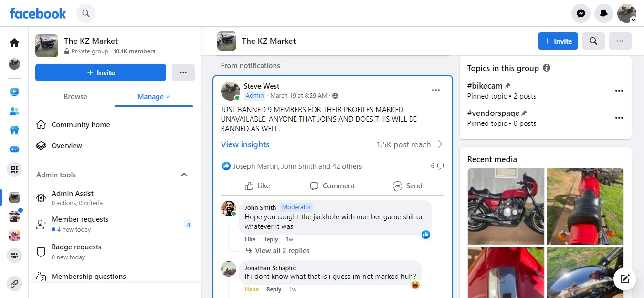Open Marketplace icon in left rail

pos(14,130)
